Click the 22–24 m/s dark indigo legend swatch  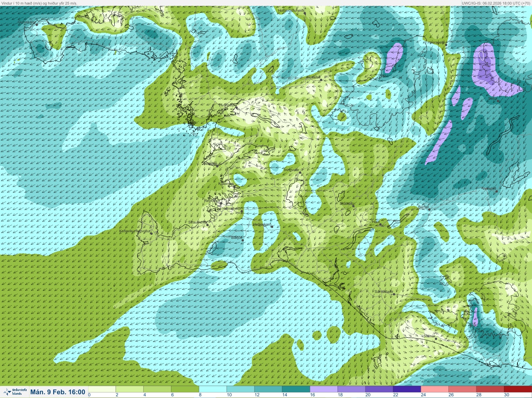pos(407,389)
